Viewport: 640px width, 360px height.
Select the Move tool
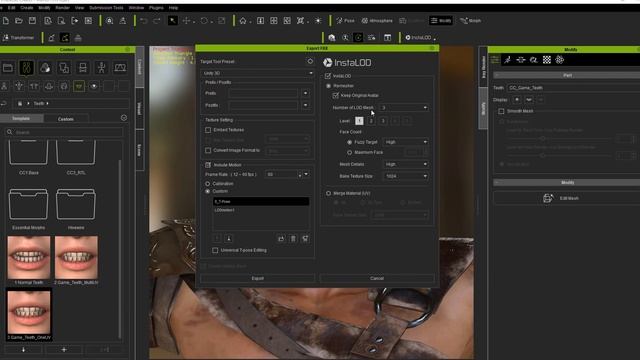tap(187, 20)
